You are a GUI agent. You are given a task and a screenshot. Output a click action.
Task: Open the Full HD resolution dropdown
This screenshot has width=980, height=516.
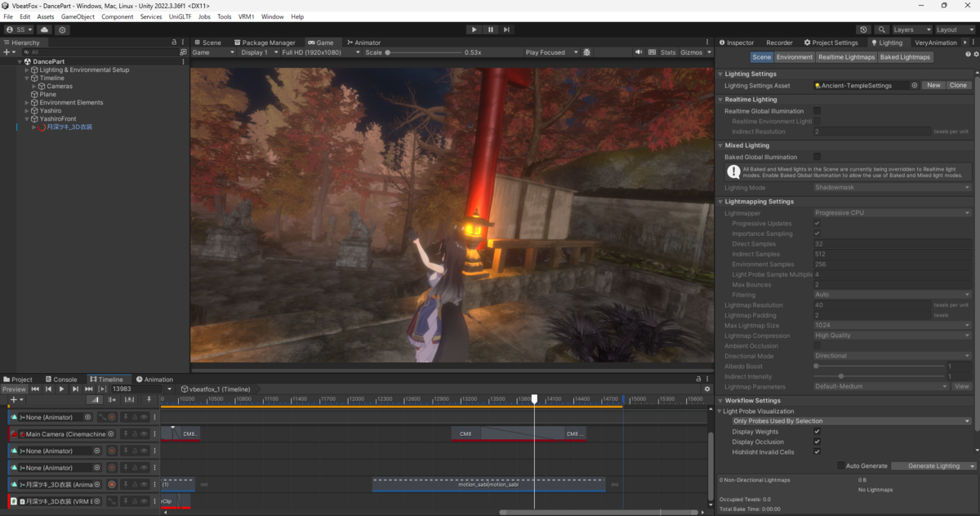click(319, 52)
